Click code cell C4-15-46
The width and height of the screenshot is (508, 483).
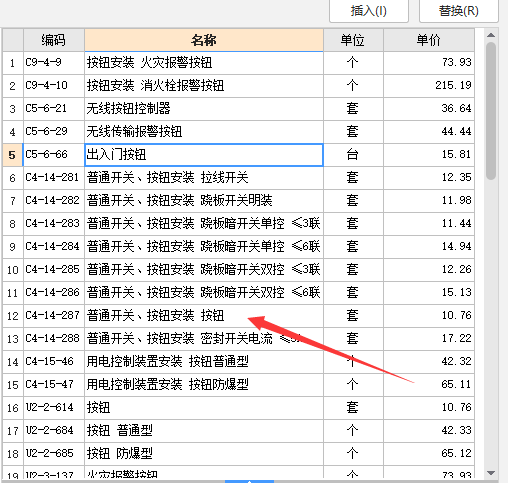coord(54,362)
